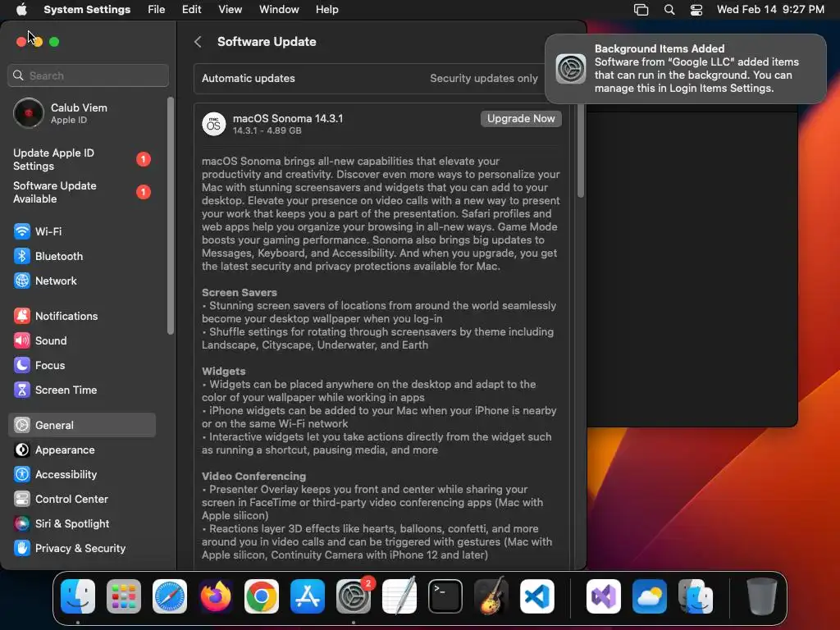Screen dimensions: 840x630
Task: Click the Upgrade Now button
Action: 521,118
